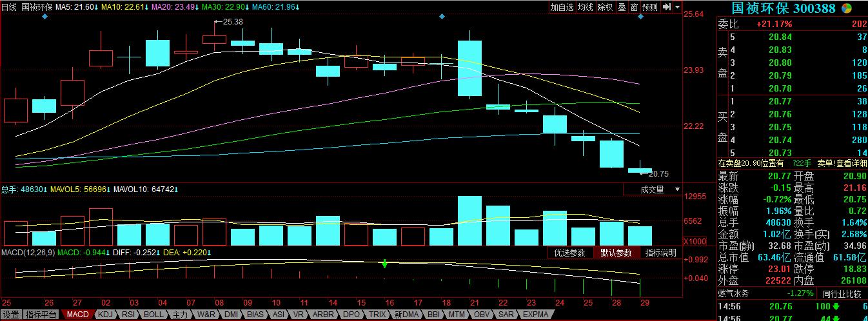Switch to the TRIX indicator tab
This screenshot has height=321, width=868.
click(x=377, y=315)
